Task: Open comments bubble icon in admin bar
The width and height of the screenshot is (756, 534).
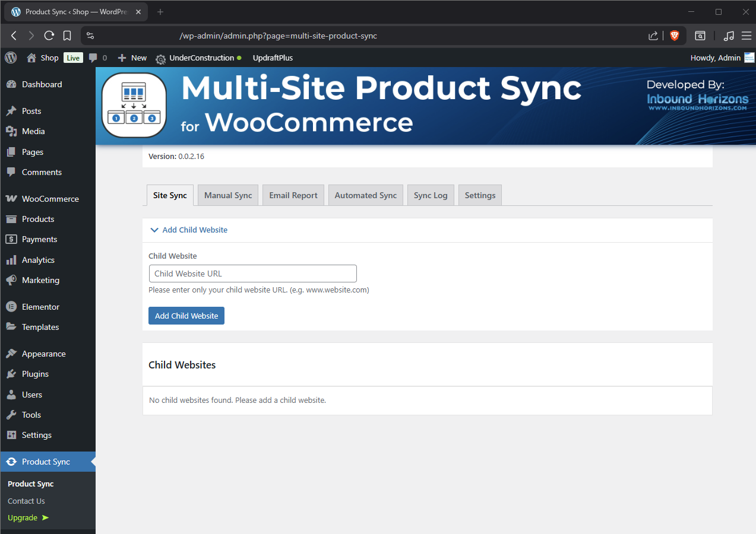Action: [x=93, y=58]
